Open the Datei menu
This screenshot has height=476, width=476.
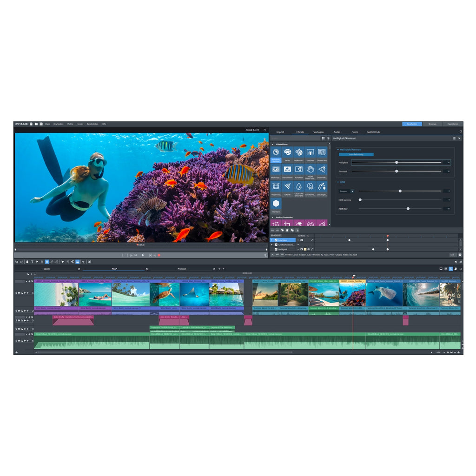(x=48, y=124)
